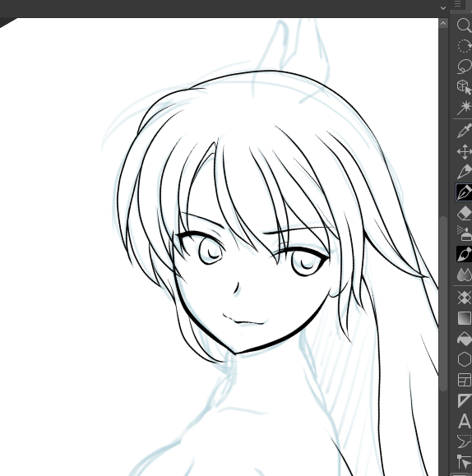472x476 pixels.
Task: Select the Eyedropper tool
Action: click(465, 131)
